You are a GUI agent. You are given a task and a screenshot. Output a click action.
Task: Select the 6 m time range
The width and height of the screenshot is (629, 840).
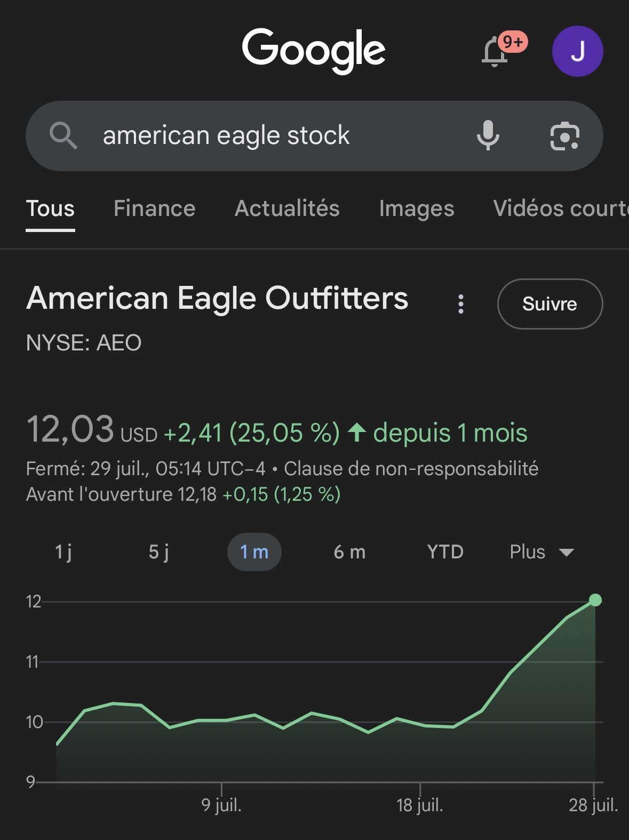(349, 552)
